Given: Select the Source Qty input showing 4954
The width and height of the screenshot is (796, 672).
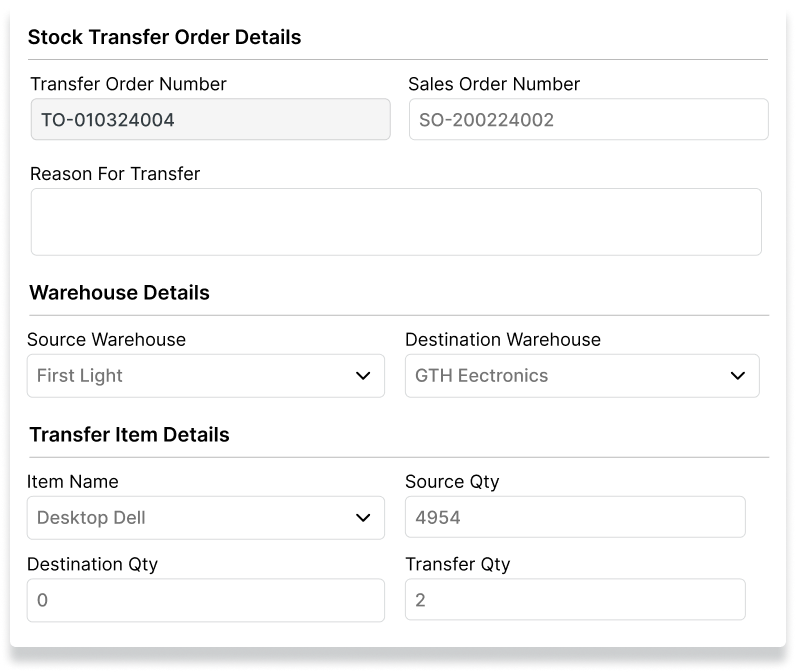Looking at the screenshot, I should (x=575, y=518).
